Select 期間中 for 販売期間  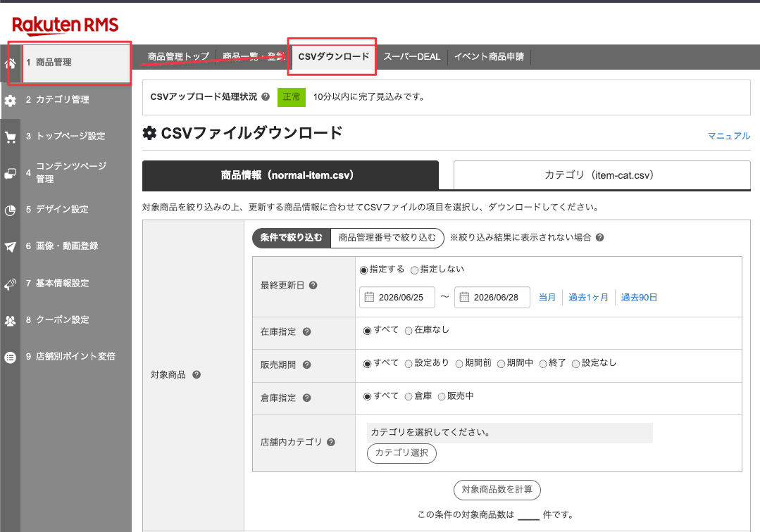502,364
